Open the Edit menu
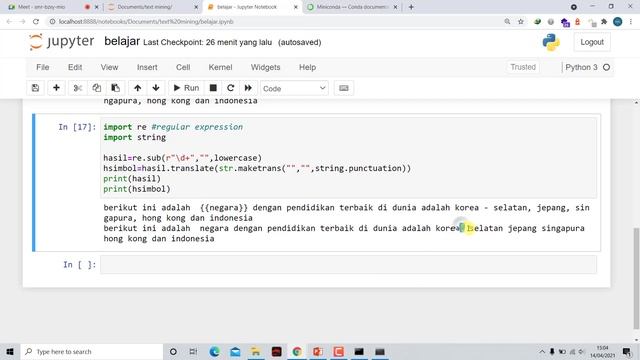This screenshot has height=360, width=640. pyautogui.click(x=75, y=67)
